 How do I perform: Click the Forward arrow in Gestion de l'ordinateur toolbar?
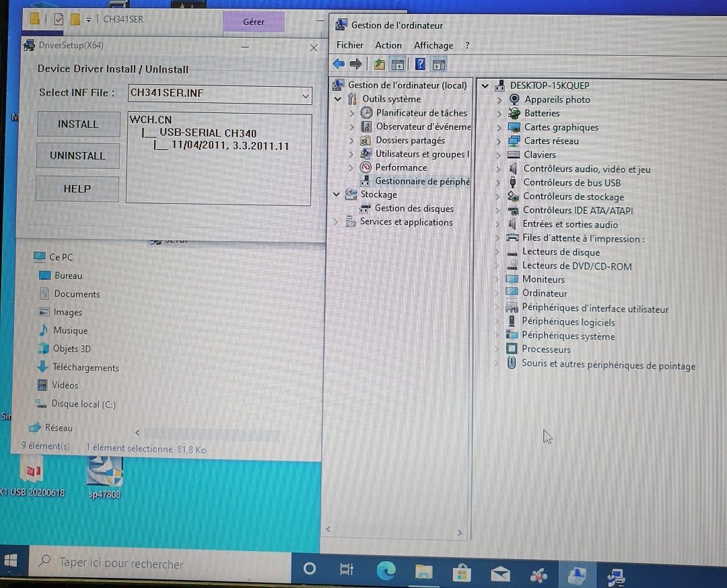[355, 64]
